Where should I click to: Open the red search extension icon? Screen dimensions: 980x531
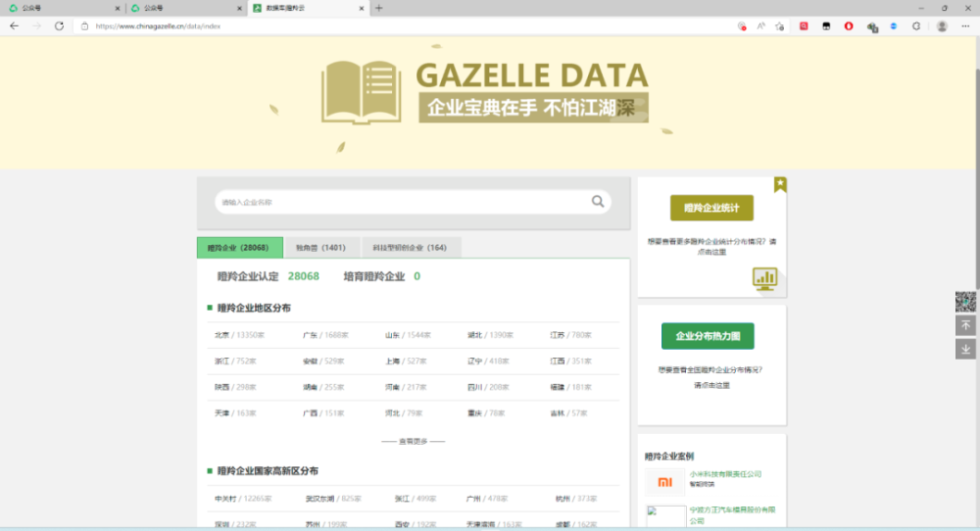[x=804, y=26]
